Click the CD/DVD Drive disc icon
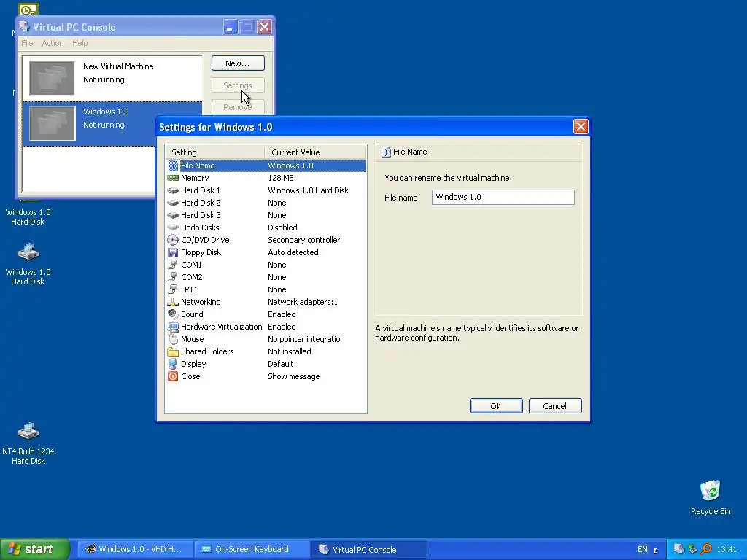 pyautogui.click(x=173, y=240)
